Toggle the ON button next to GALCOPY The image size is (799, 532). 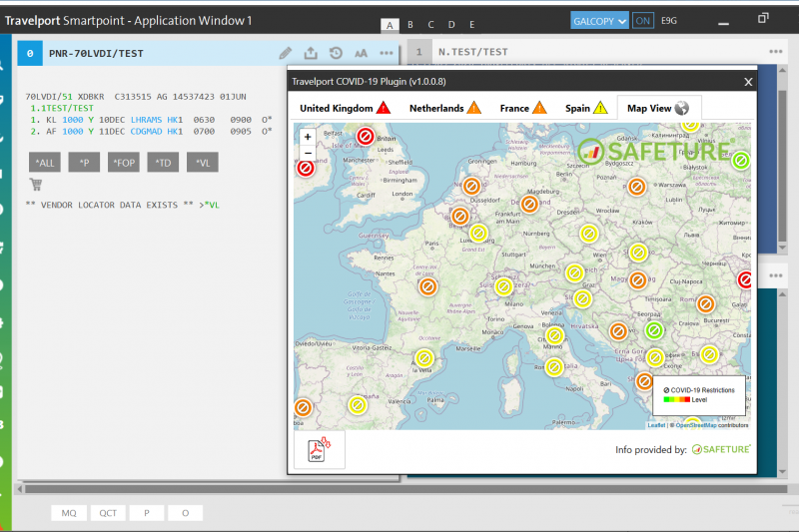point(642,21)
